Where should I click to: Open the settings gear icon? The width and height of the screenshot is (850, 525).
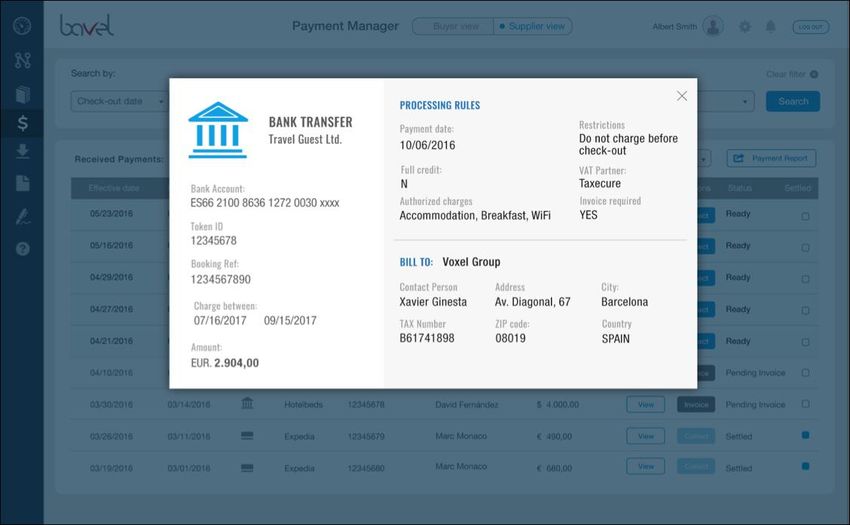[745, 26]
